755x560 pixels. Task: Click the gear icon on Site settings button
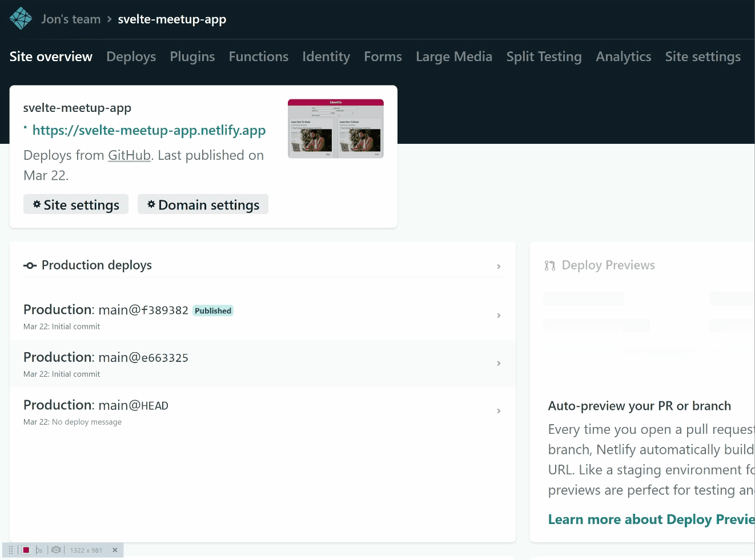[37, 204]
